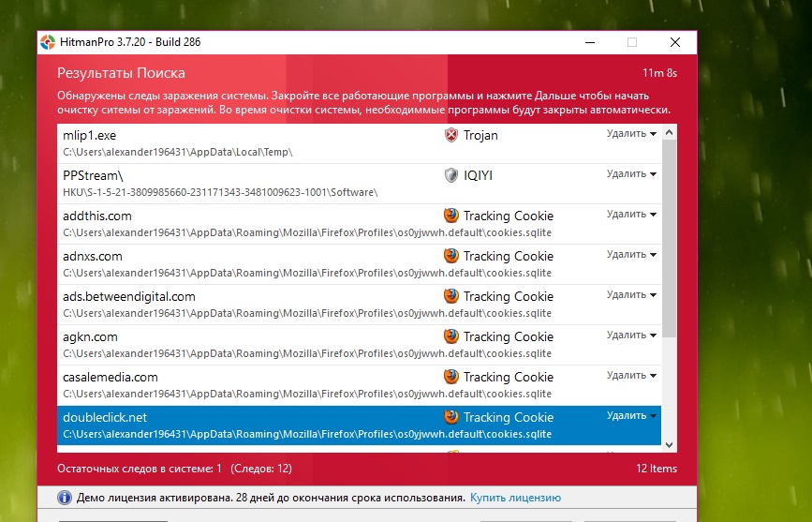This screenshot has width=812, height=522.
Task: Click the 12 Items counter
Action: tap(657, 469)
